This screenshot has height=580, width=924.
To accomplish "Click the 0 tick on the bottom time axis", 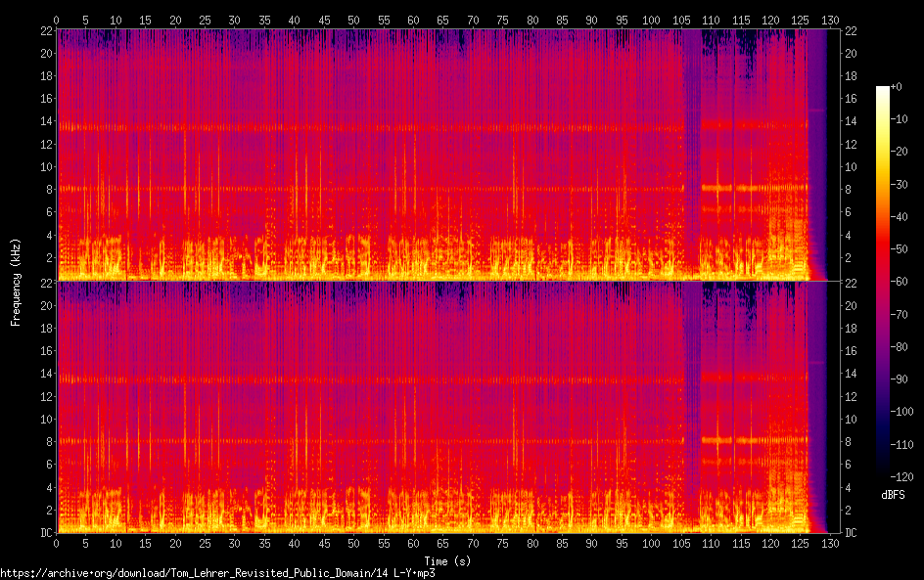I will [x=57, y=543].
